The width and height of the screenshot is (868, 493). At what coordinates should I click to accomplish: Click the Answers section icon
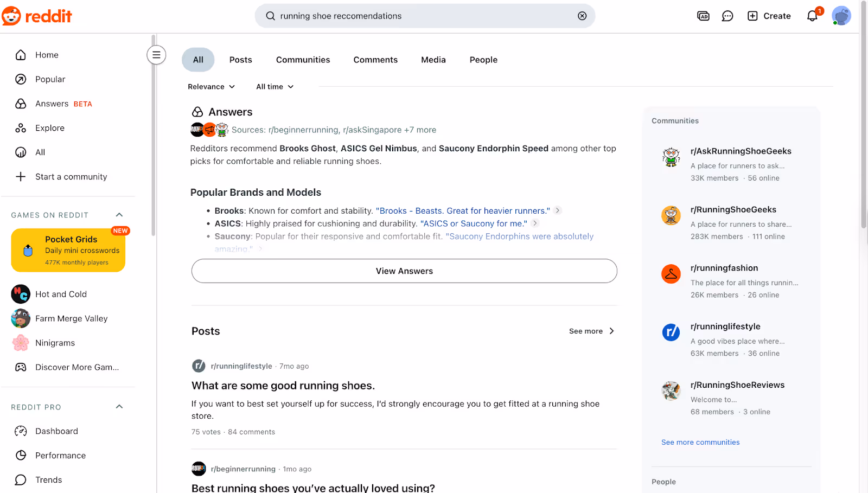[x=197, y=112]
